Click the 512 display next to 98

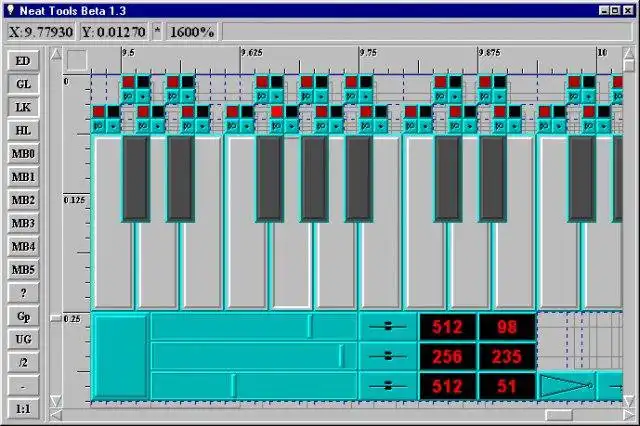(x=447, y=327)
